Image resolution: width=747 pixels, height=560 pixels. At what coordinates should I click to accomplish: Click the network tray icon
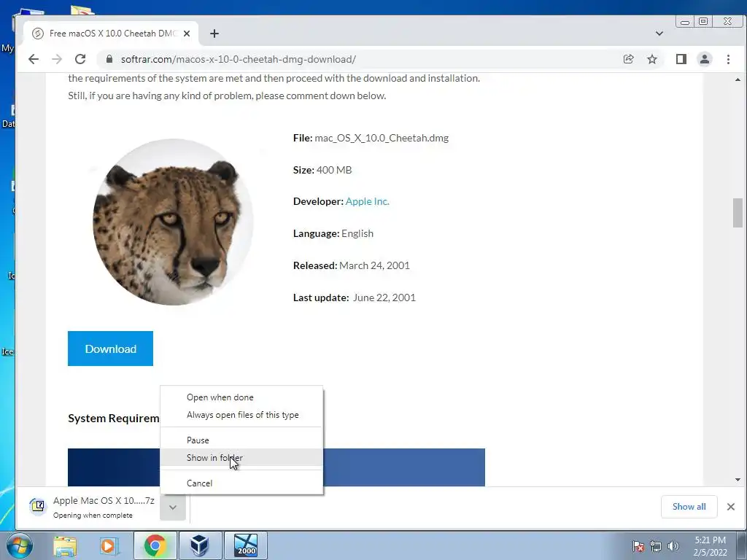656,546
